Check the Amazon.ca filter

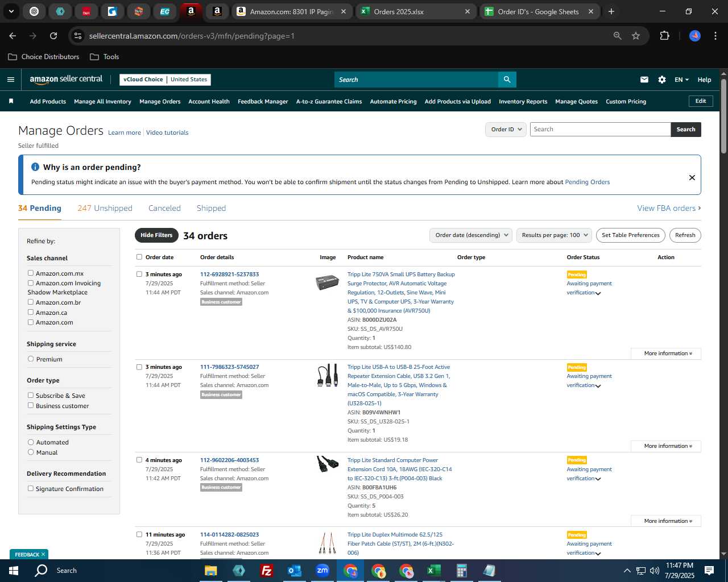[x=31, y=313]
